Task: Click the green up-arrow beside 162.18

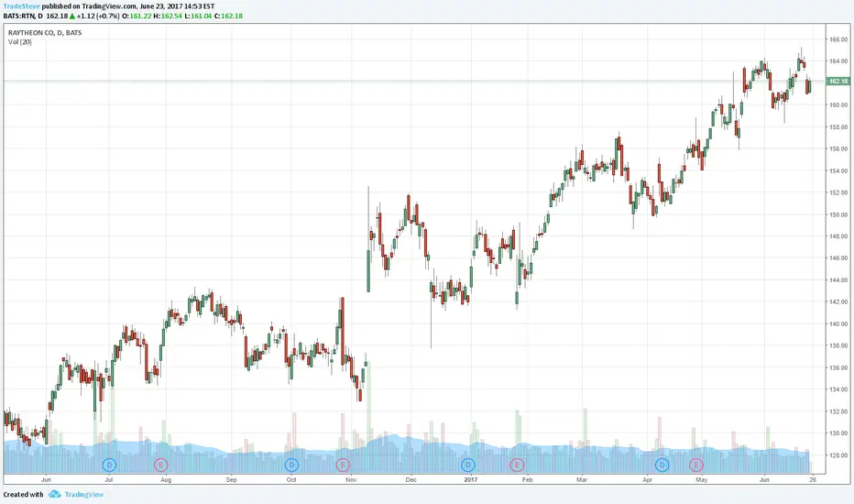Action: [72, 16]
